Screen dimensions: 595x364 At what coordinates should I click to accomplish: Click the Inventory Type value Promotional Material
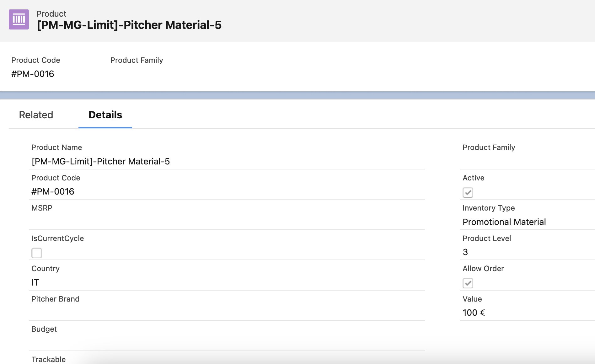click(x=504, y=222)
